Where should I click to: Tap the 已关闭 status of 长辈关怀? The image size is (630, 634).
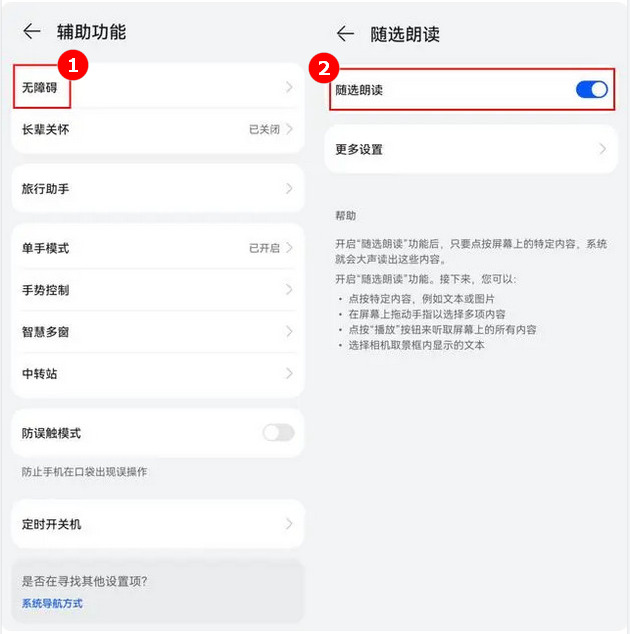(264, 129)
